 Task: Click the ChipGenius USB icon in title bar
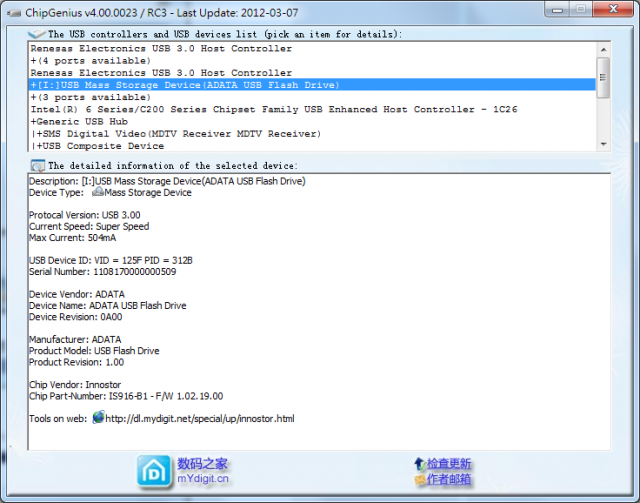[x=14, y=13]
